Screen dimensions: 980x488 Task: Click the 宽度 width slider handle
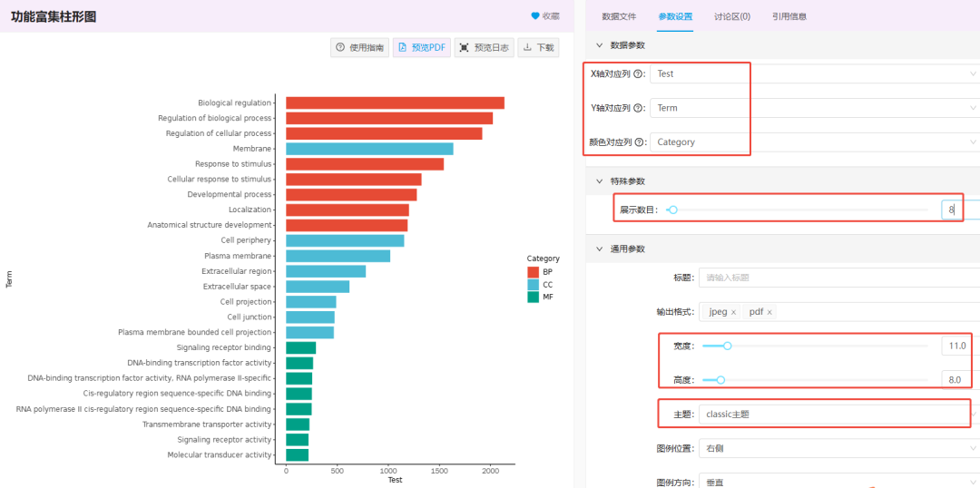tap(727, 346)
